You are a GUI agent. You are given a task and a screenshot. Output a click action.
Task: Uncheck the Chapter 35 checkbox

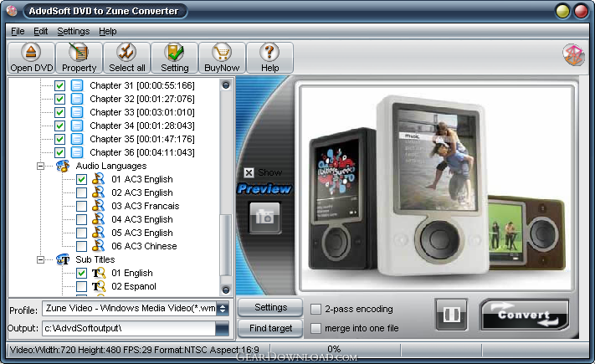coord(59,139)
